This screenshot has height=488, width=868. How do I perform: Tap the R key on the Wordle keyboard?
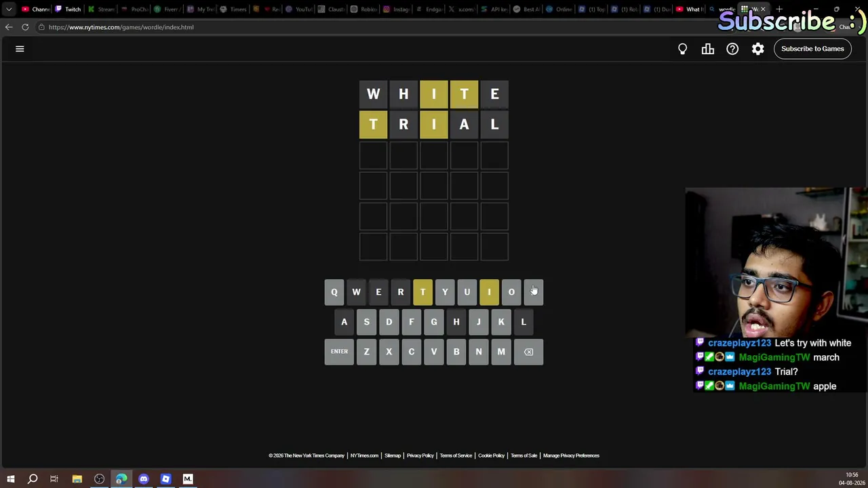(x=401, y=292)
